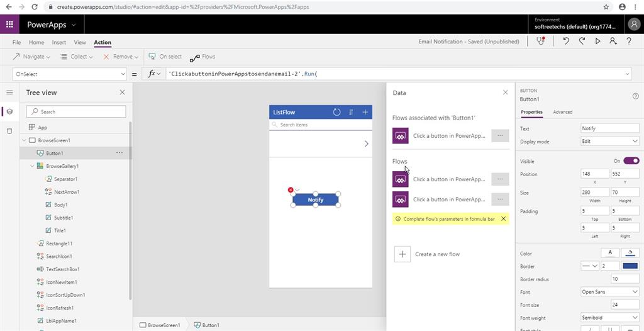The width and height of the screenshot is (644, 331).
Task: Undo the last action
Action: [566, 41]
